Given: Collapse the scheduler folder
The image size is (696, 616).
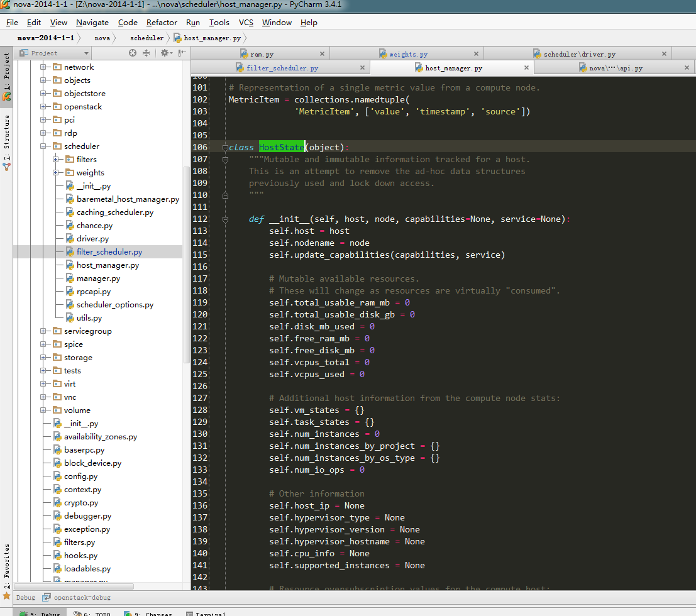Looking at the screenshot, I should click(x=43, y=146).
